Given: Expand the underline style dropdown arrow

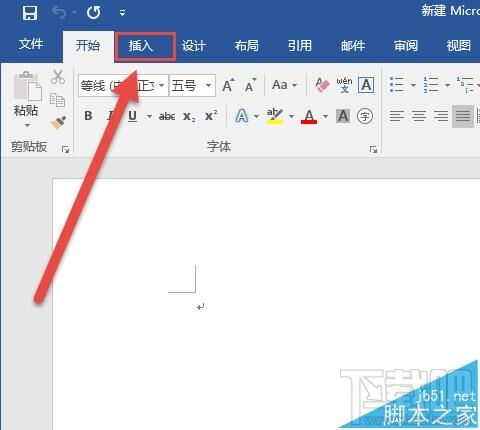Looking at the screenshot, I should coord(149,116).
